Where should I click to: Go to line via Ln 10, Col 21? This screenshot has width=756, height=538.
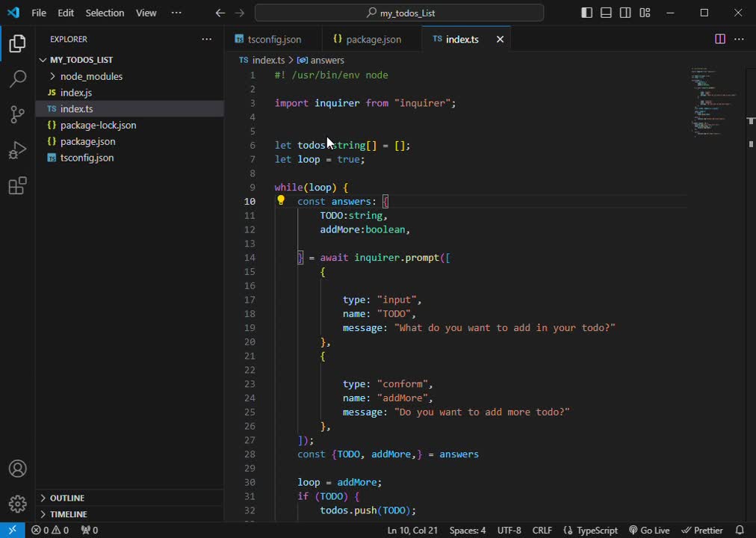pyautogui.click(x=412, y=531)
